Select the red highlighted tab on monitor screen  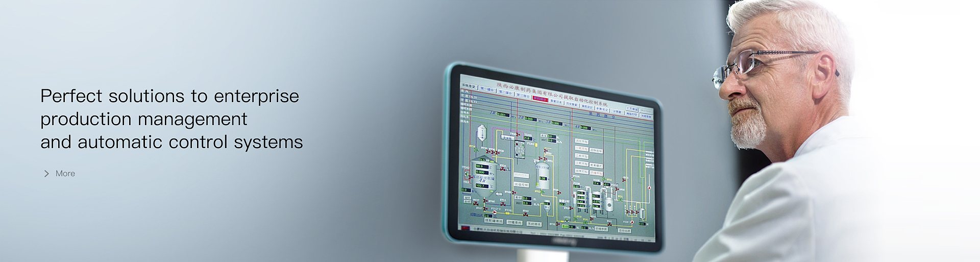tap(540, 99)
